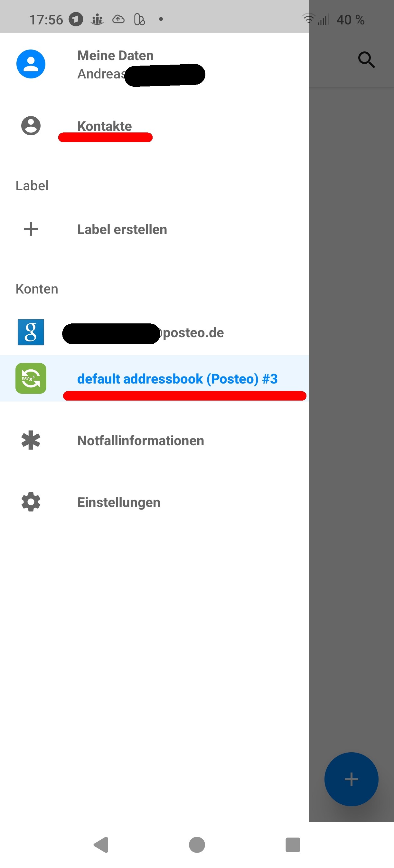This screenshot has height=868, width=394.
Task: Tap the blue add contact floating button
Action: coord(351,779)
